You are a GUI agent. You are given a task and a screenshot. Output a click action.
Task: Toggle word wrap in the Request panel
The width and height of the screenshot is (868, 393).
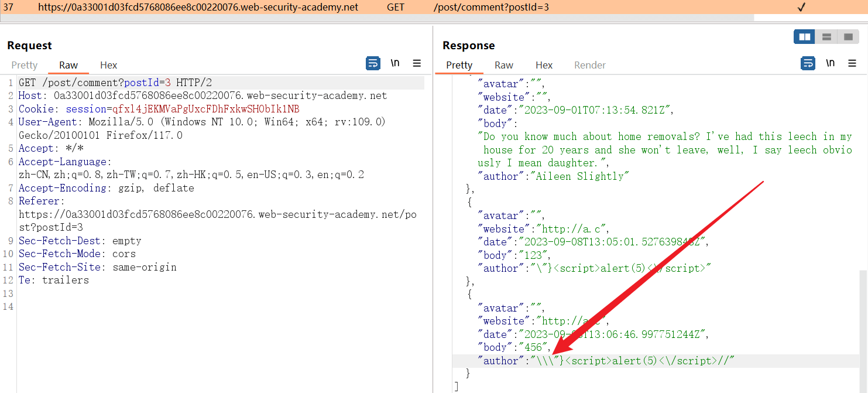coord(373,63)
